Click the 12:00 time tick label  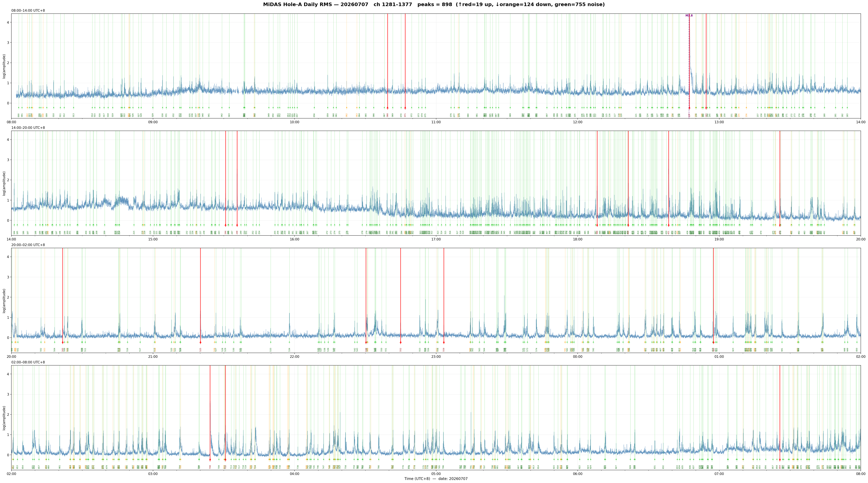point(577,122)
